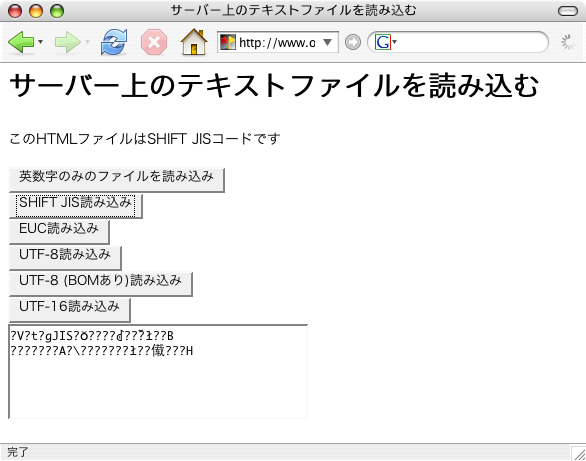
Task: Click the EUC読み込み button
Action: click(x=59, y=232)
